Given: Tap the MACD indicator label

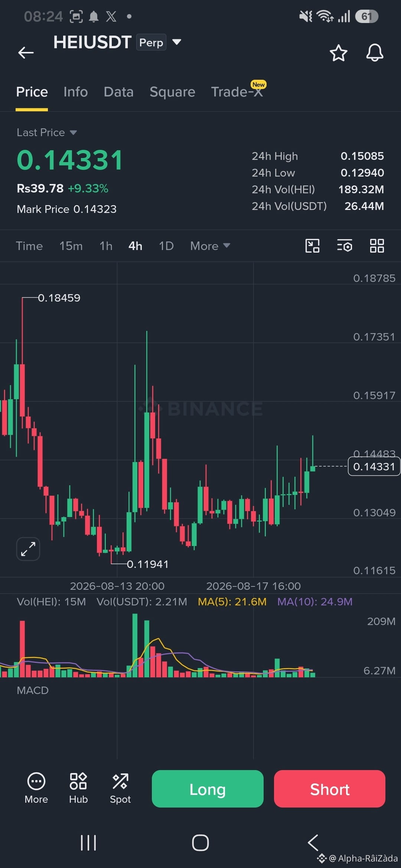Looking at the screenshot, I should coord(33,690).
